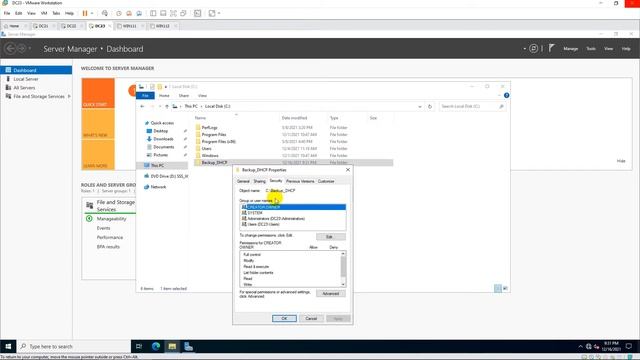
Task: Enter VMware full screen mode icon
Action: (x=173, y=13)
